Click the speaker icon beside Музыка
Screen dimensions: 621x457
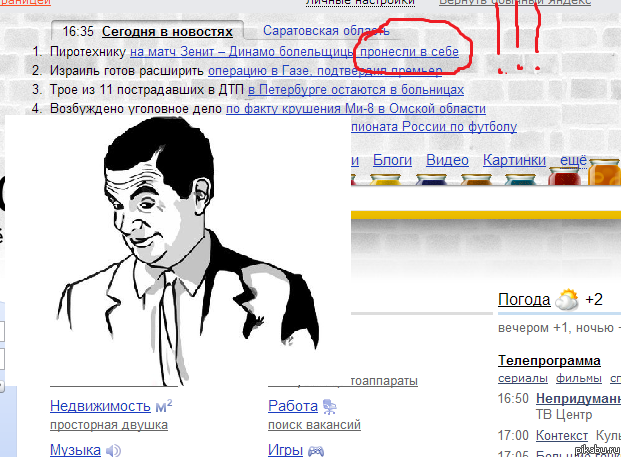(112, 450)
